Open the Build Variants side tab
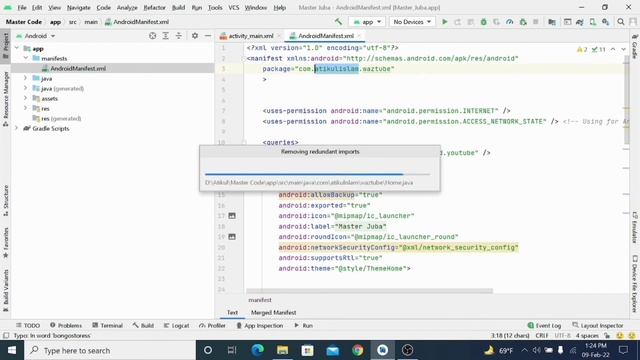The width and height of the screenshot is (640, 360). [5, 291]
